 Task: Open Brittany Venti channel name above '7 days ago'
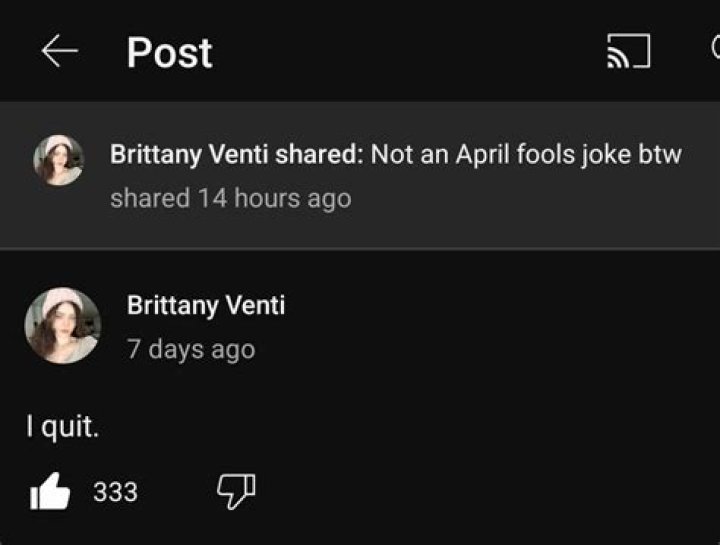coord(206,305)
